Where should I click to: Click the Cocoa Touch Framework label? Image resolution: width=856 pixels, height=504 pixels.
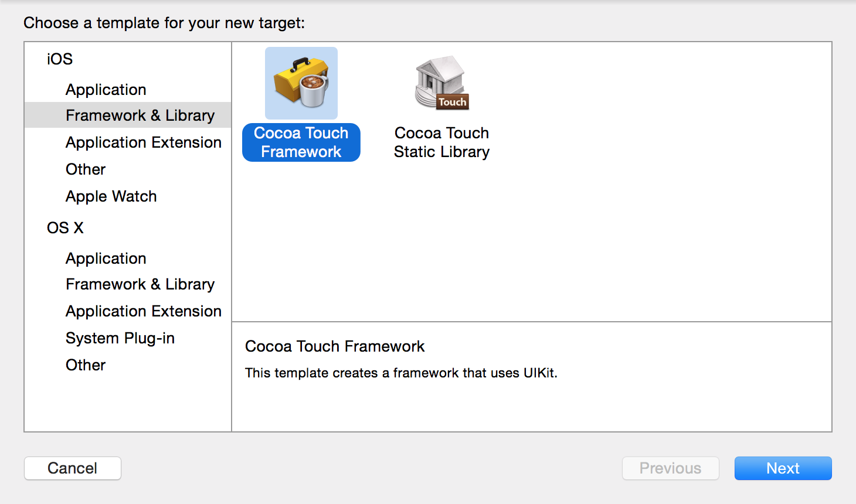(x=301, y=142)
